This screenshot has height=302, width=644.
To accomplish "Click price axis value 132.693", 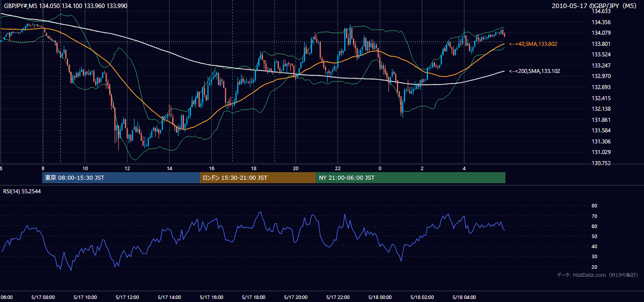I will click(601, 87).
